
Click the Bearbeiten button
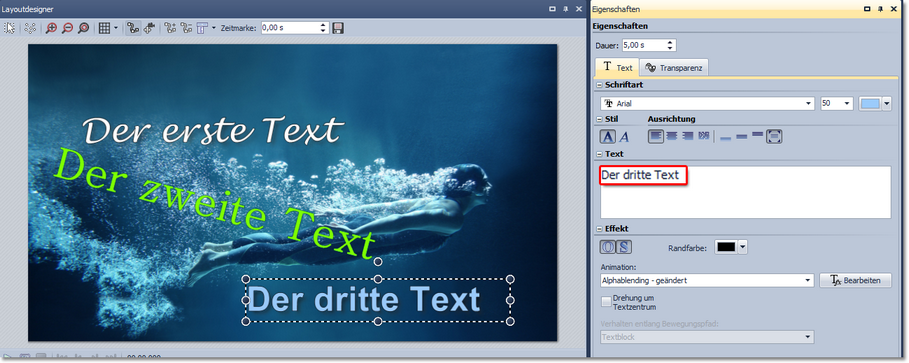pos(855,281)
